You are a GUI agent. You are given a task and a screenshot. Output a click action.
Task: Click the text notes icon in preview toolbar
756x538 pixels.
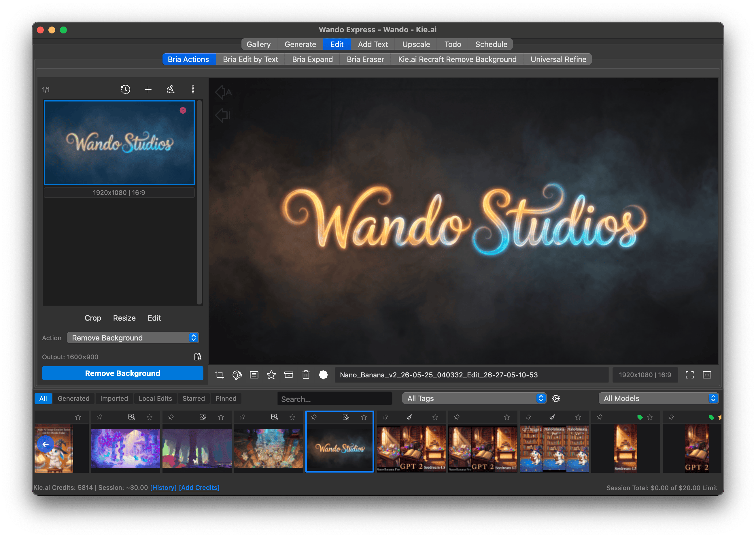[x=254, y=375]
